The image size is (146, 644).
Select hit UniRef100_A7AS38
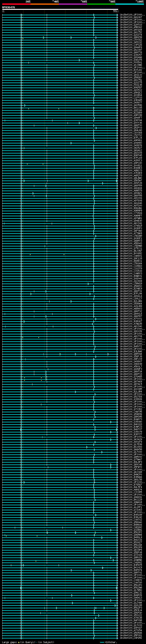pos(131,618)
